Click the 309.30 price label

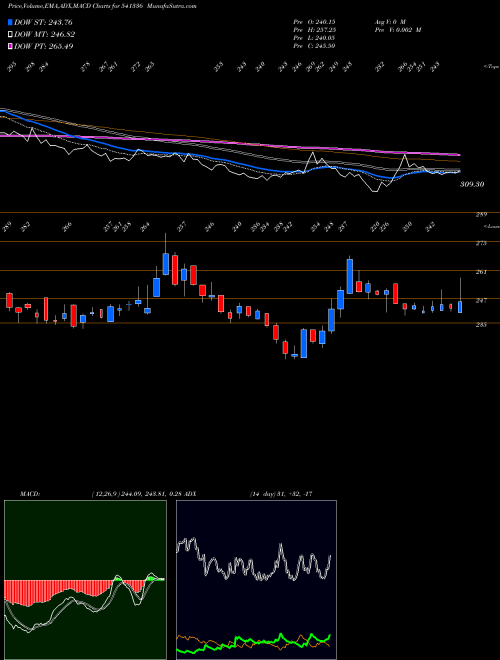tap(472, 184)
